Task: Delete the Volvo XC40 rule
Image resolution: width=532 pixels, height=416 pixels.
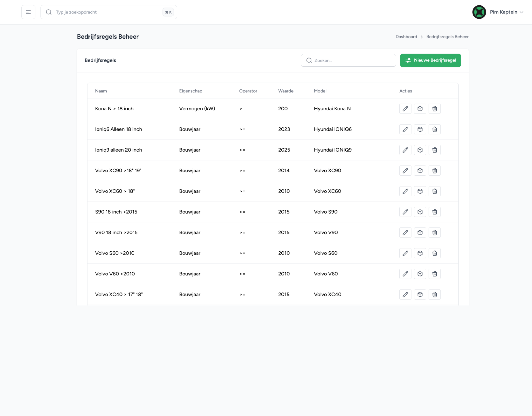Action: point(435,295)
